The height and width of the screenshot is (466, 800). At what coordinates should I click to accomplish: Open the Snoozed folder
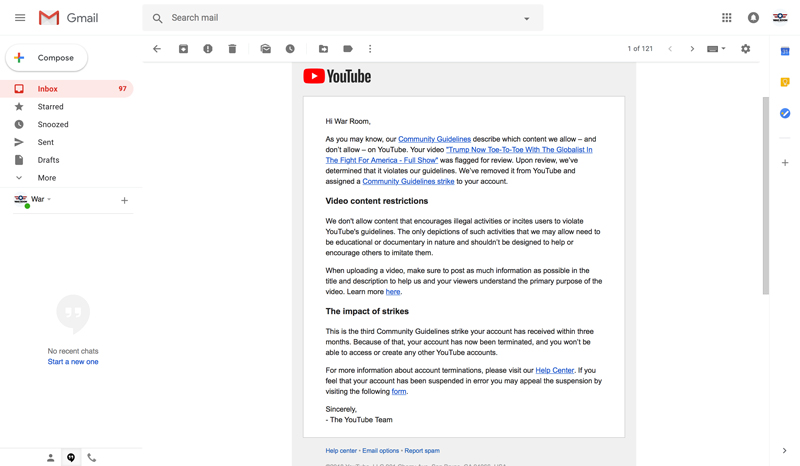pyautogui.click(x=67, y=125)
